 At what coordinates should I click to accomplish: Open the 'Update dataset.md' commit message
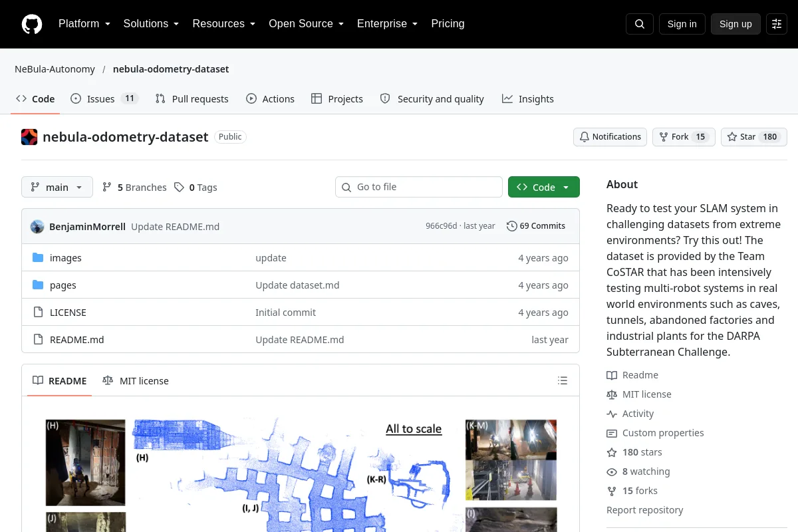297,285
